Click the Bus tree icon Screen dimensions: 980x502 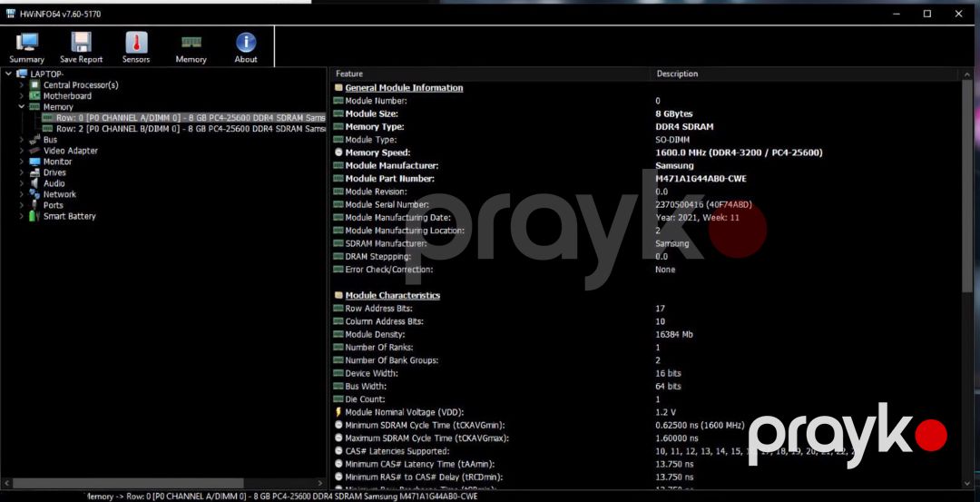coord(34,140)
